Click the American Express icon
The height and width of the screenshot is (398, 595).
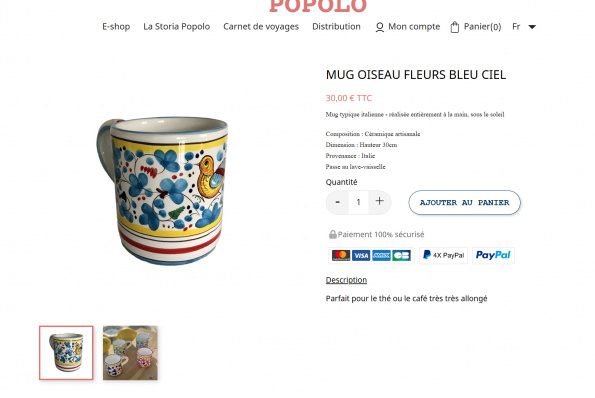pyautogui.click(x=381, y=255)
